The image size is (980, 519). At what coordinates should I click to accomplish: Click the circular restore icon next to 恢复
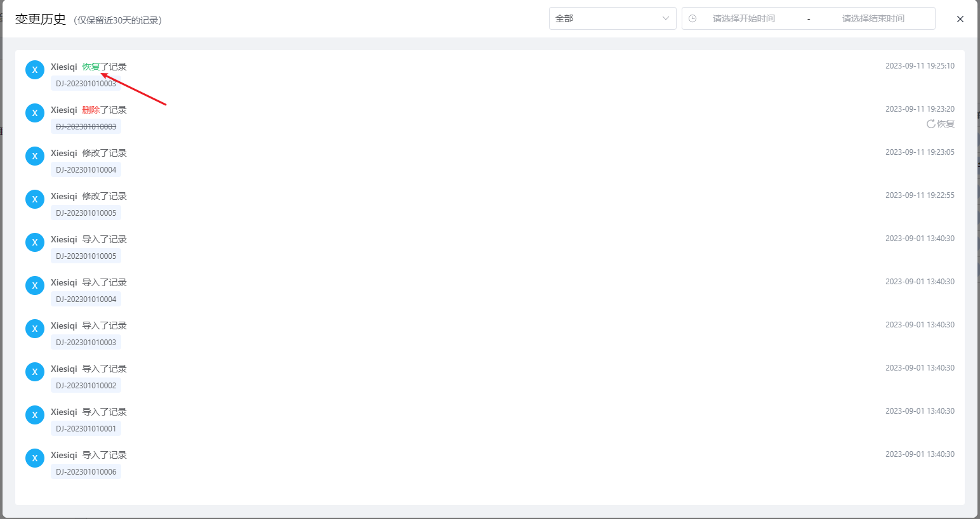[x=931, y=124]
